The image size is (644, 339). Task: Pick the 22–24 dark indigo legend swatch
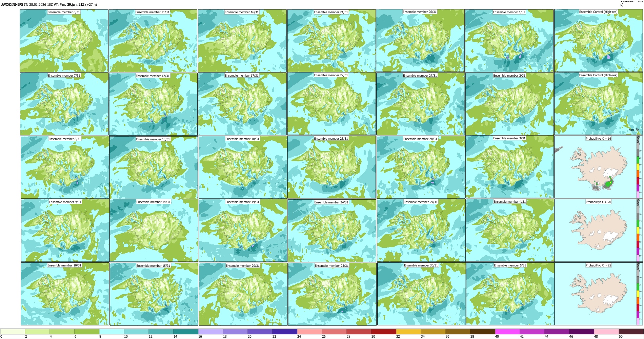[285, 332]
